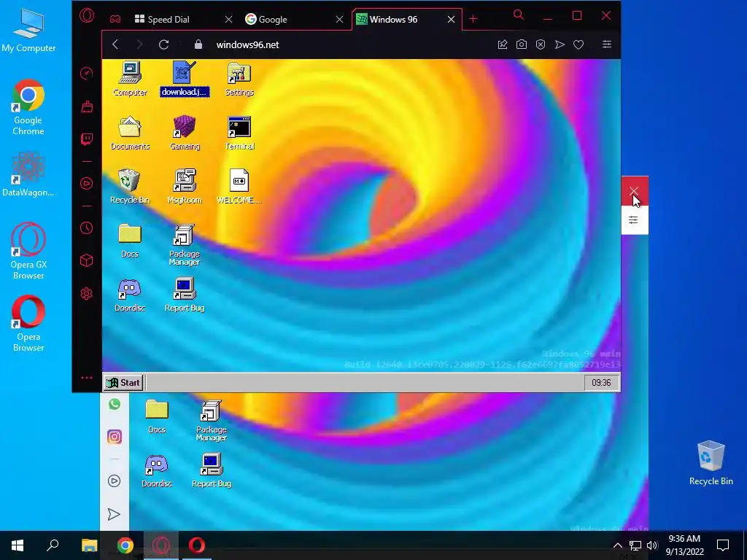
Task: Add page to bookmarks with heart icon
Action: 578,44
